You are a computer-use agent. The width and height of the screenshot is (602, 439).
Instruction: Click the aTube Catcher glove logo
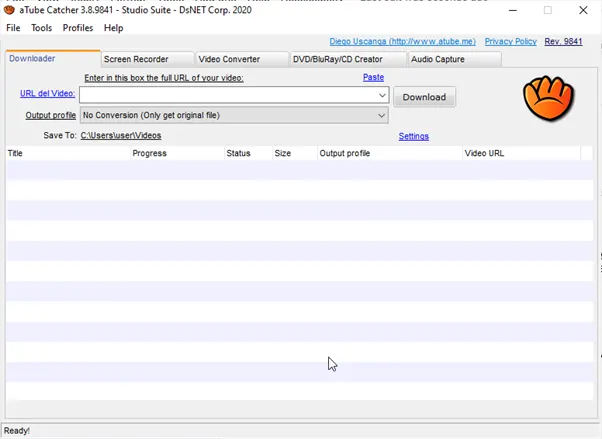tap(548, 98)
